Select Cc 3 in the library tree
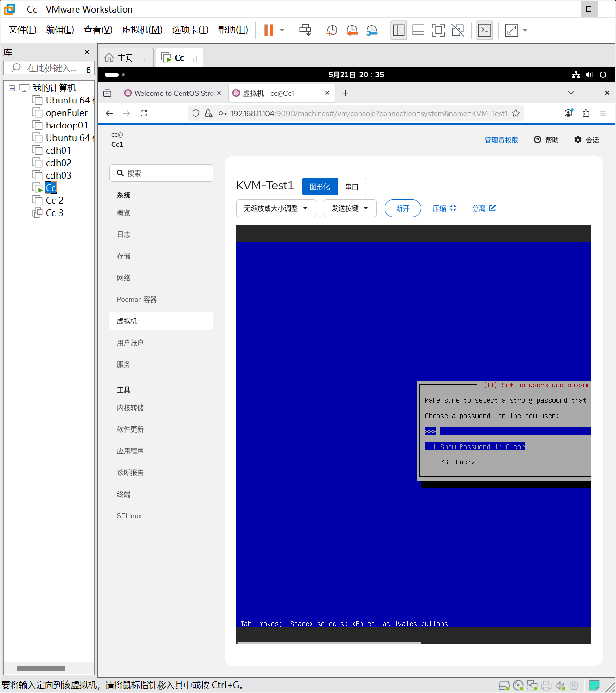 [54, 213]
